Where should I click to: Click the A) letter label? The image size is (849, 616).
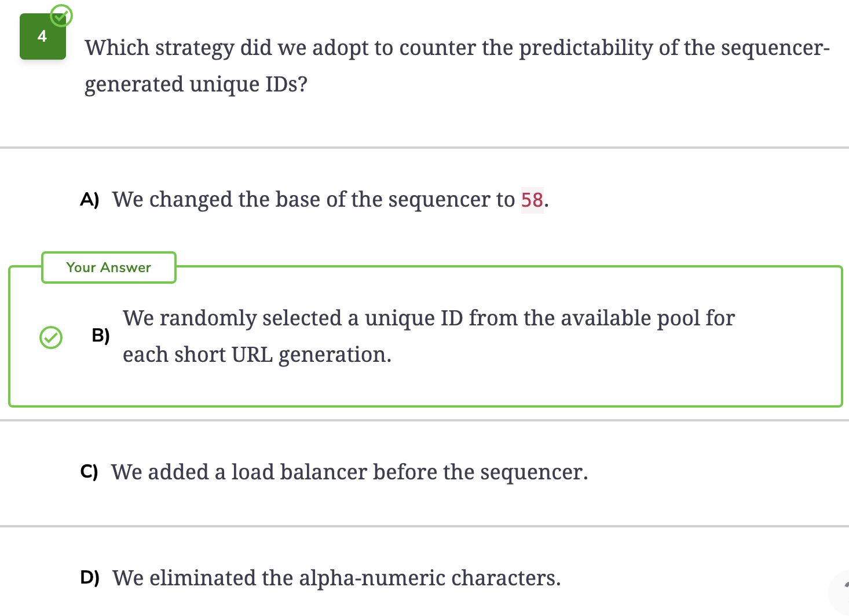[x=90, y=200]
